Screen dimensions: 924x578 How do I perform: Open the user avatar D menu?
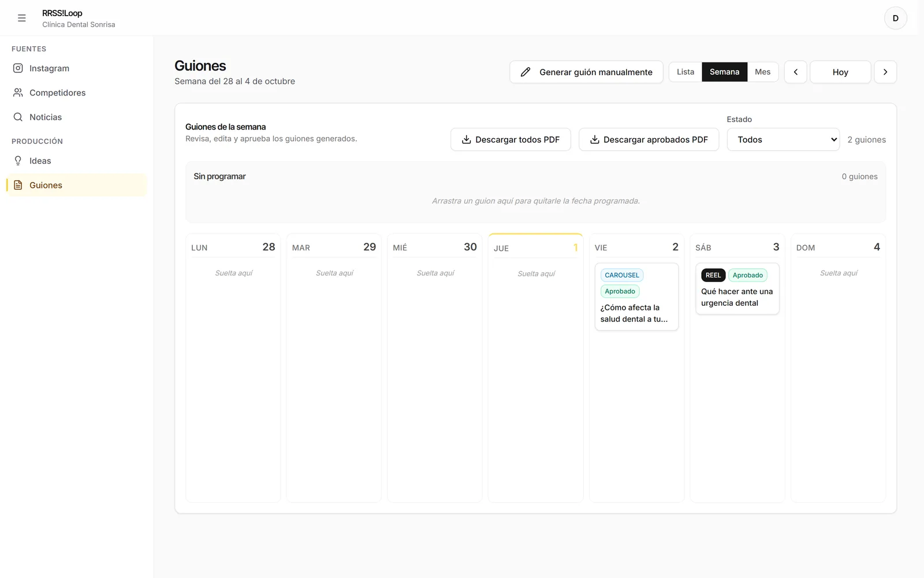click(895, 18)
